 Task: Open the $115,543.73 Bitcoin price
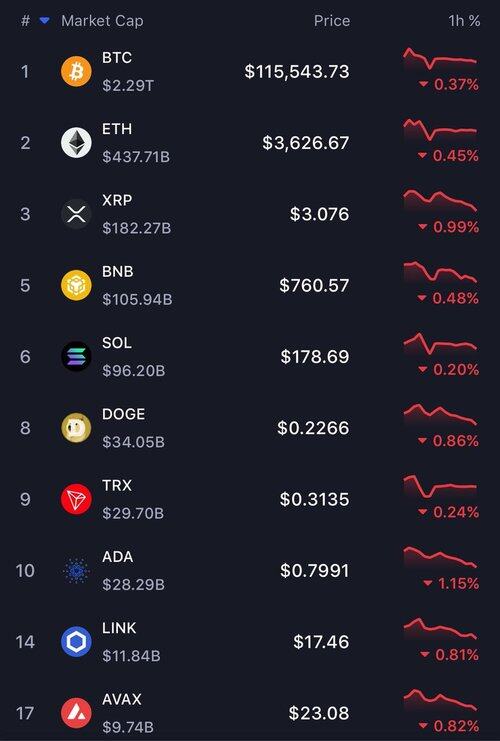(x=297, y=72)
